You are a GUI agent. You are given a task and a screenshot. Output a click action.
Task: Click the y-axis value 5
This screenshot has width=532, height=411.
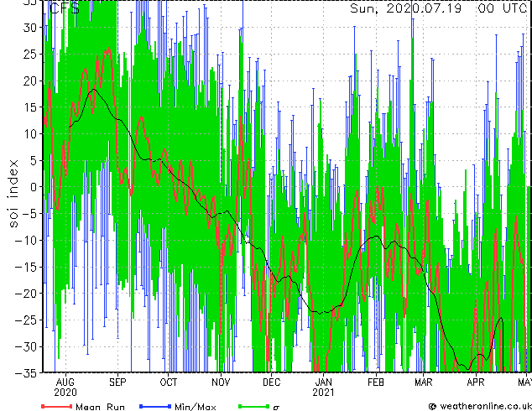[33, 161]
